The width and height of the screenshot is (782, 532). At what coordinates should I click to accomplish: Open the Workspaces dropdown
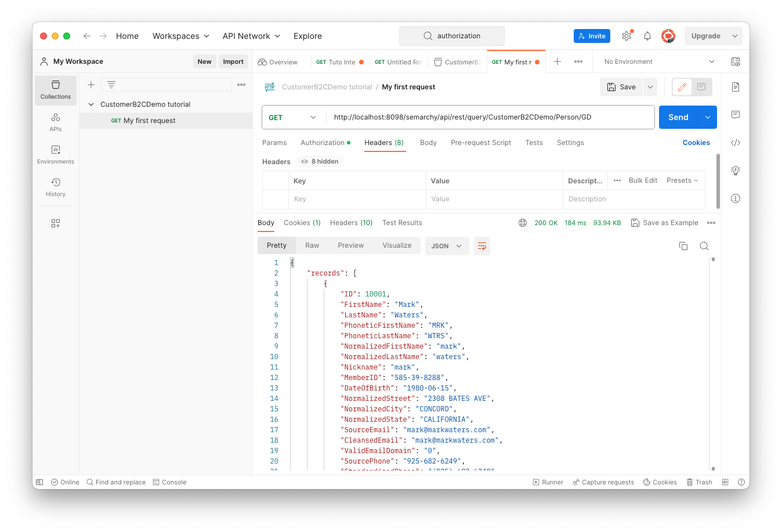(x=181, y=36)
